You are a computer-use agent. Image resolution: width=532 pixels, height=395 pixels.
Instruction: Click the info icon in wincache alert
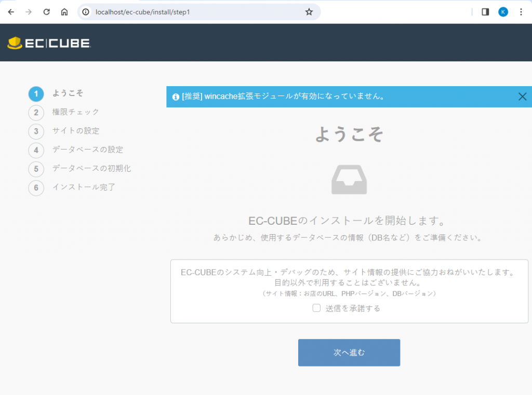click(176, 97)
